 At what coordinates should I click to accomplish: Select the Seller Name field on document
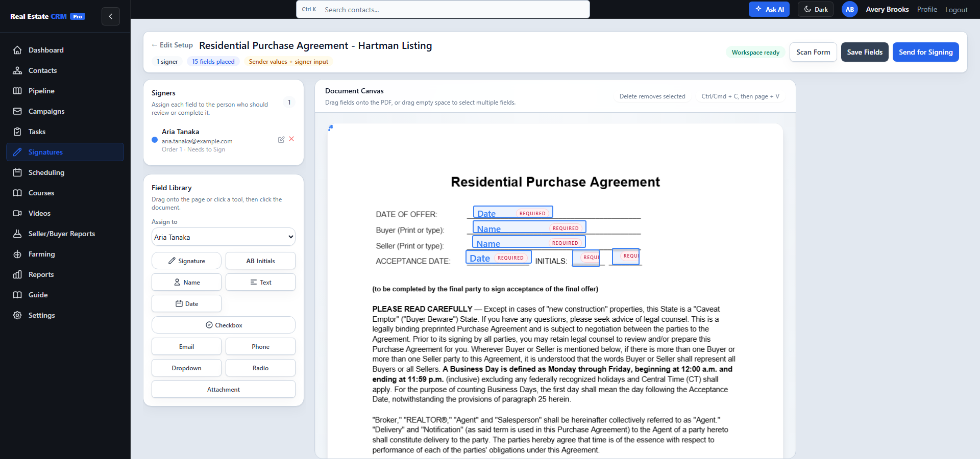click(x=529, y=242)
